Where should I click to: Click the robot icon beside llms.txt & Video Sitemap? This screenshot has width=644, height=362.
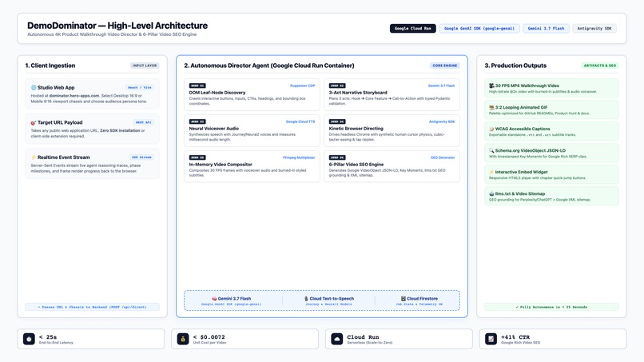click(491, 193)
